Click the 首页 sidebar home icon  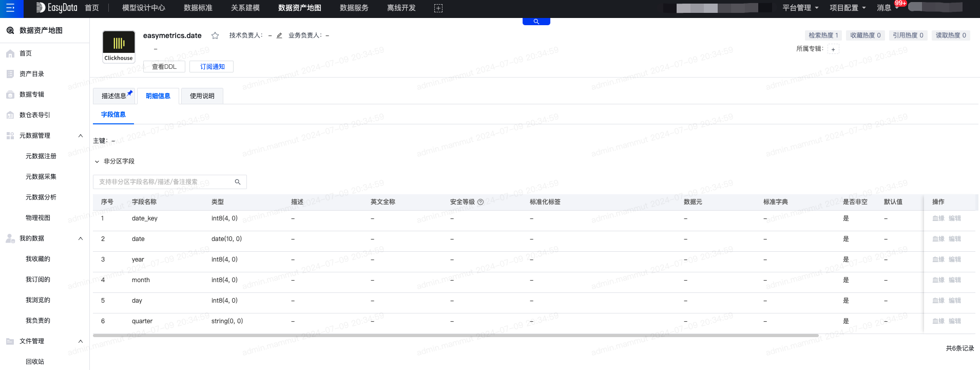click(10, 53)
